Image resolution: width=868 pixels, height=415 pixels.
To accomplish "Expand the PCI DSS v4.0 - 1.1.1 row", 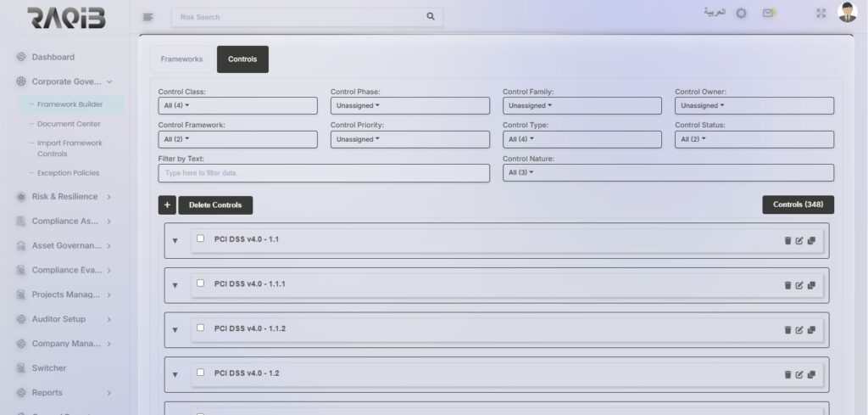I will tap(175, 285).
